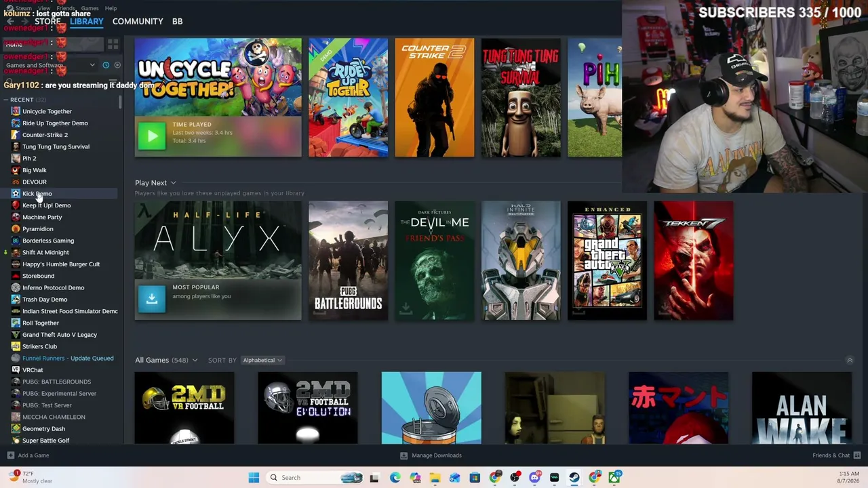Collapse the All Games shelf with the arrow
868x488 pixels.
[x=850, y=360]
